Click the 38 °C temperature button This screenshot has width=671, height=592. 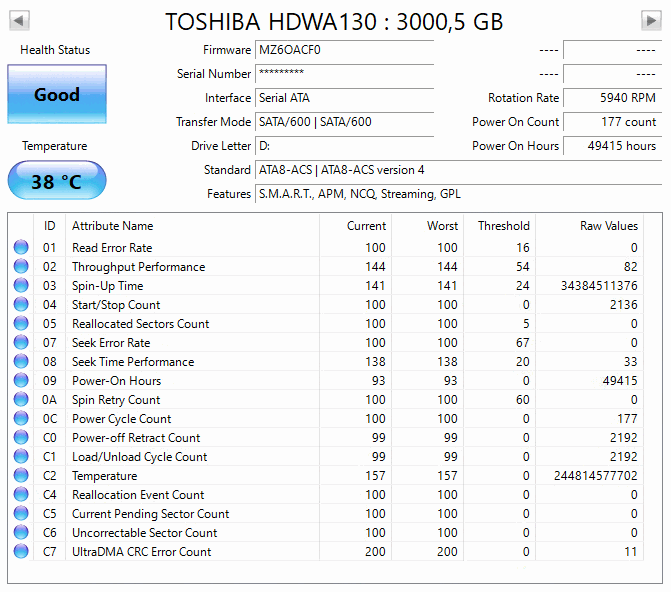pyautogui.click(x=57, y=180)
